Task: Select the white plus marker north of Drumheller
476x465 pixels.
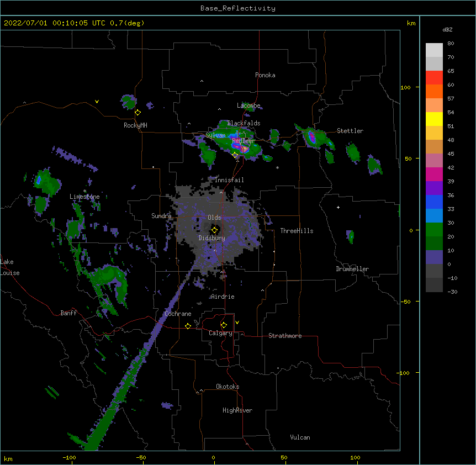Action: 338,207
